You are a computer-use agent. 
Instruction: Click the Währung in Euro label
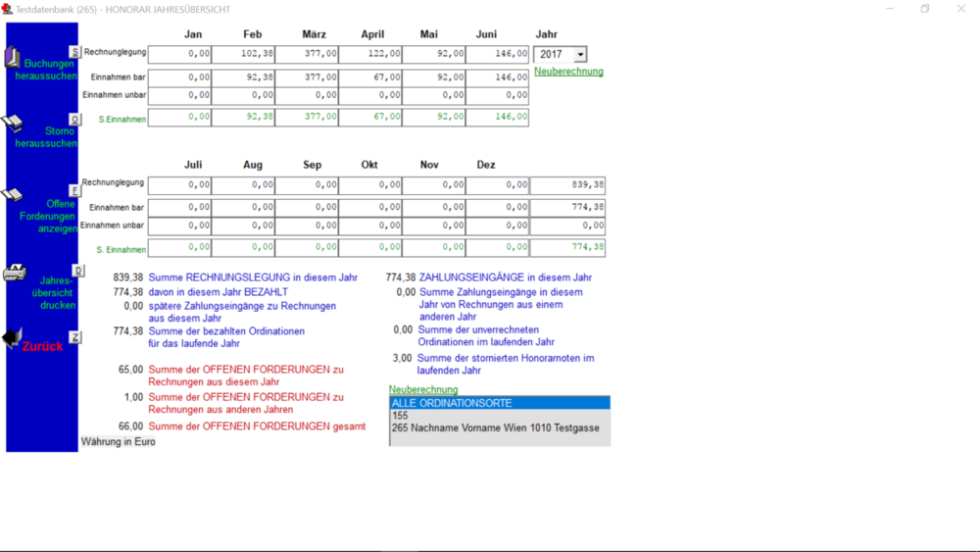[119, 442]
